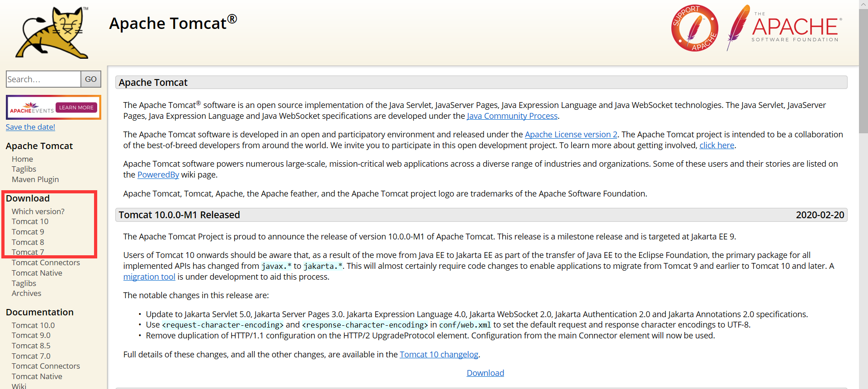Click the Support Apache round badge
868x389 pixels.
click(x=695, y=28)
